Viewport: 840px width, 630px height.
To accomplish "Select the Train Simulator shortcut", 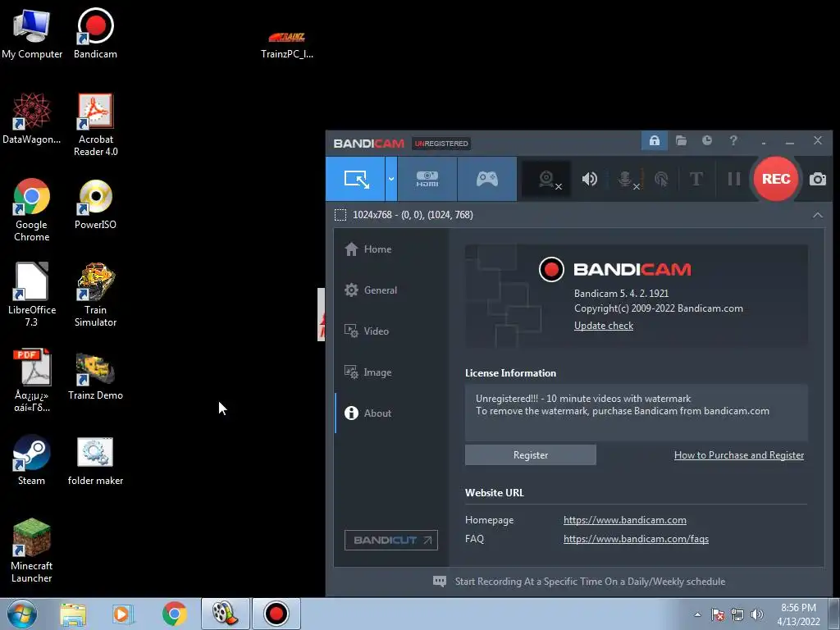I will click(95, 294).
